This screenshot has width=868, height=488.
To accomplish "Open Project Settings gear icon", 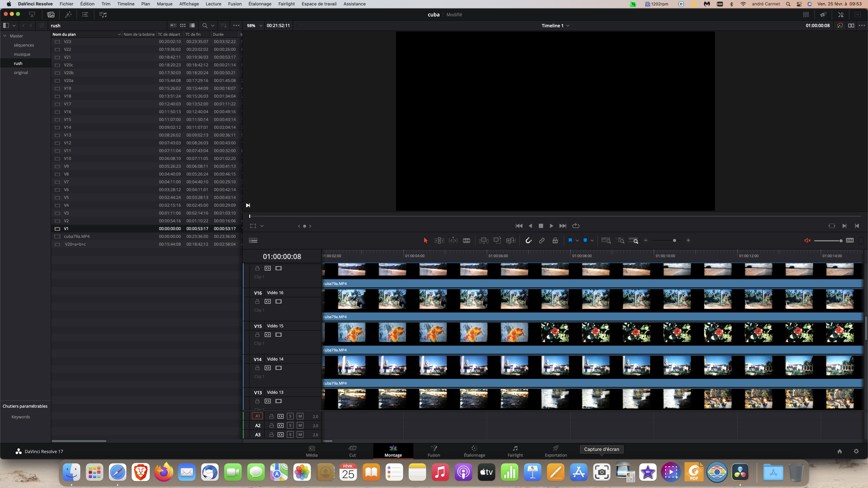I will (856, 451).
